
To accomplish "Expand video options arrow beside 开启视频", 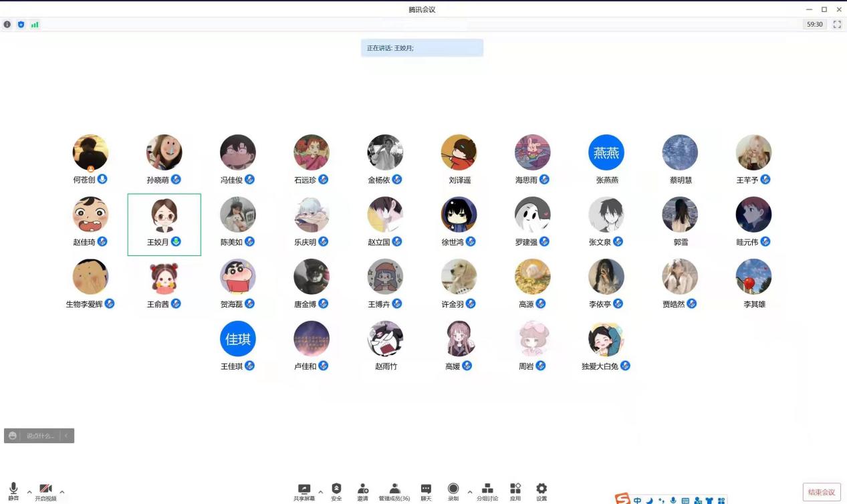I will pyautogui.click(x=62, y=492).
